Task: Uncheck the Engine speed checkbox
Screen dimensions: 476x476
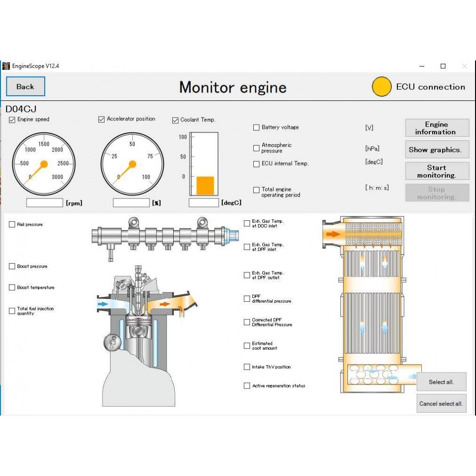Action: click(12, 119)
